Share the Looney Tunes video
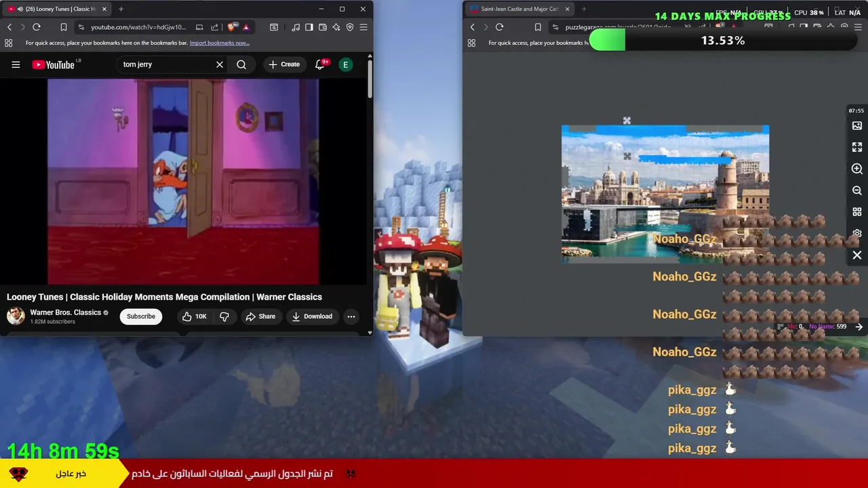 [x=260, y=317]
